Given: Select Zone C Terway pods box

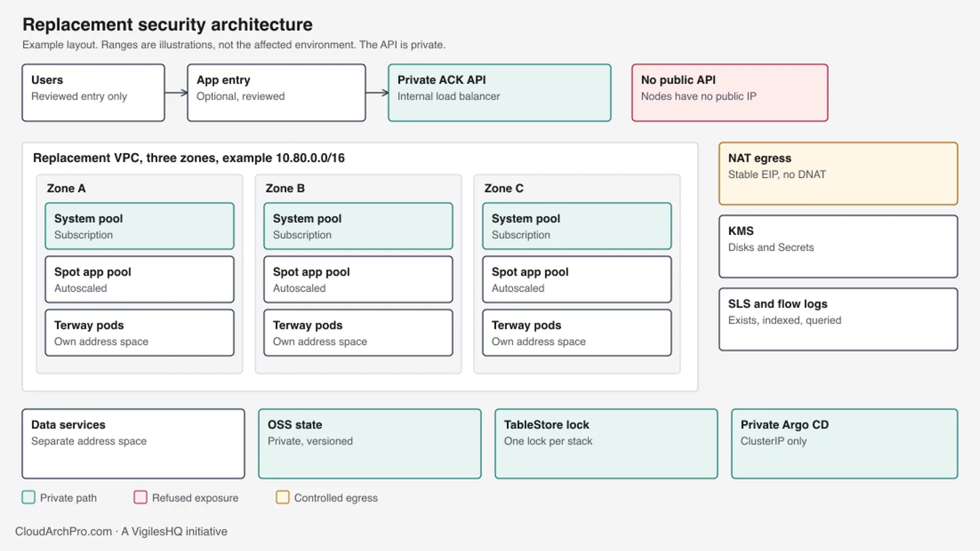Looking at the screenshot, I should click(577, 332).
